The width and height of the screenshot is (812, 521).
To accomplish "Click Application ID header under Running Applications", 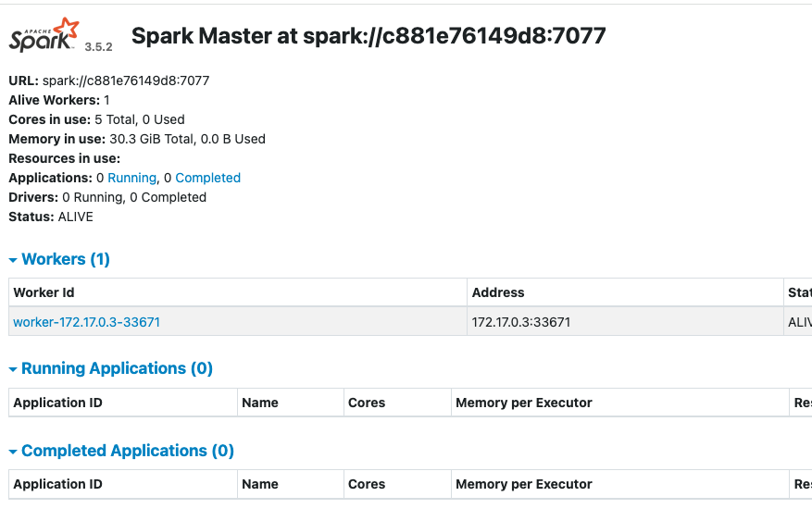I will pyautogui.click(x=123, y=403).
